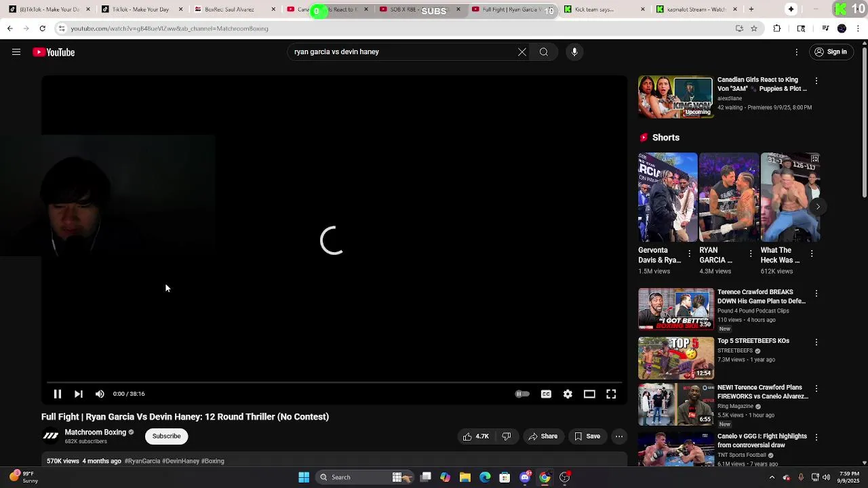
Task: Click the search magnifier button
Action: pyautogui.click(x=544, y=52)
